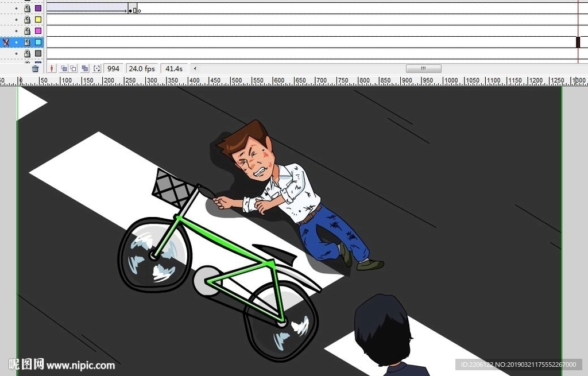
Task: Select the keyframe at playhead on cyan layer
Action: pos(578,42)
